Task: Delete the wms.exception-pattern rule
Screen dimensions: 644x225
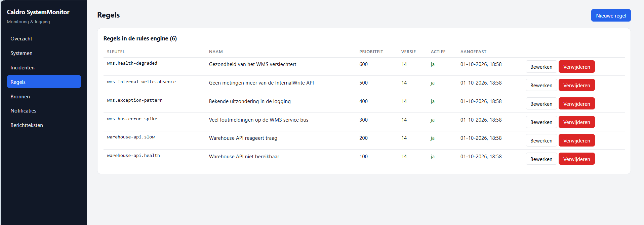Action: click(x=576, y=104)
